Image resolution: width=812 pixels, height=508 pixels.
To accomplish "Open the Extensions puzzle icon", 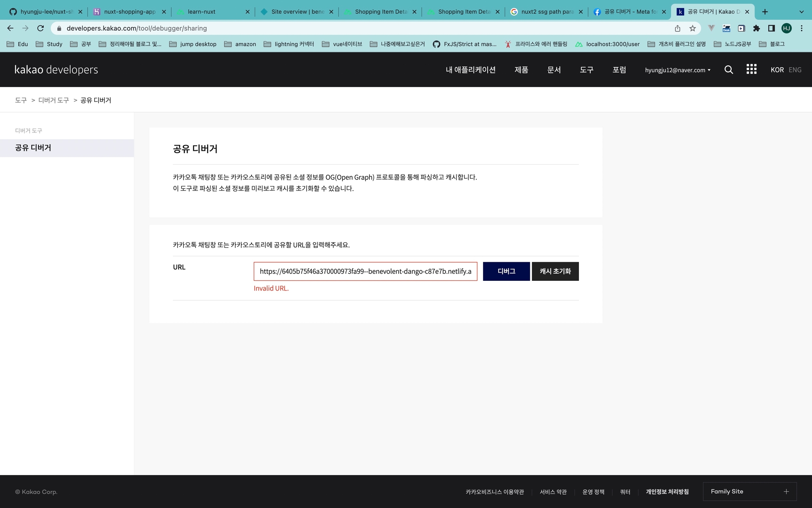I will click(x=756, y=28).
